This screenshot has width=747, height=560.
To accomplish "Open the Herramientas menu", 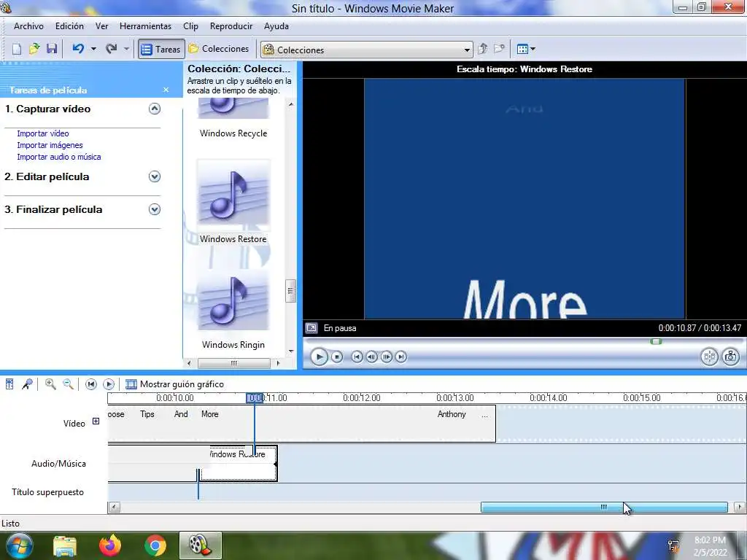I will click(145, 26).
